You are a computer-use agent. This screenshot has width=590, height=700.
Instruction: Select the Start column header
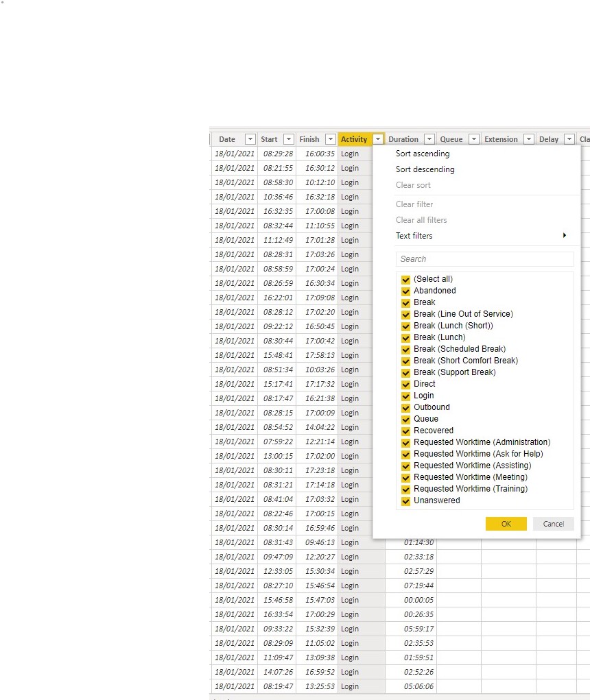[270, 139]
